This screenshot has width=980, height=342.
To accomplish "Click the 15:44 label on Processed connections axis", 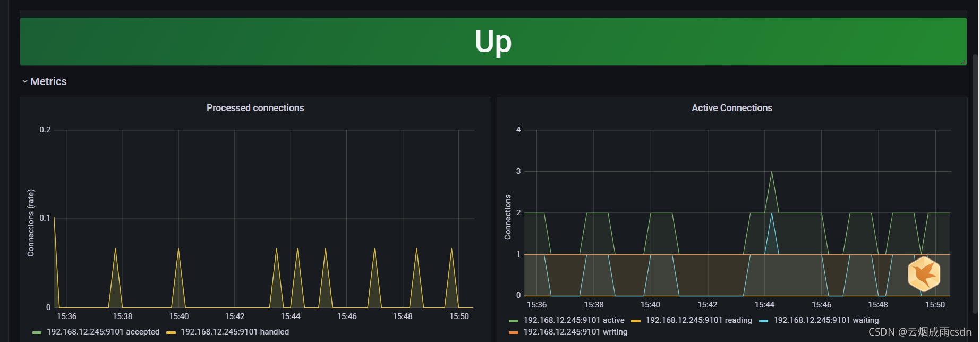I will coord(291,316).
